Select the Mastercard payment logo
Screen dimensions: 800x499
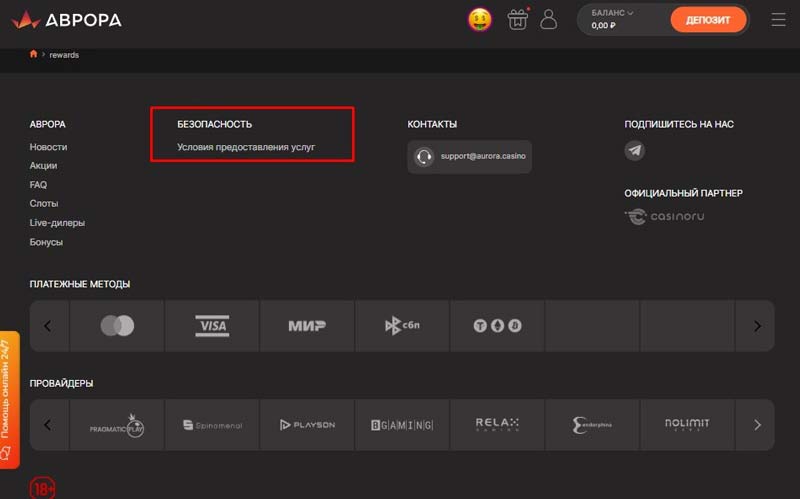(x=117, y=326)
